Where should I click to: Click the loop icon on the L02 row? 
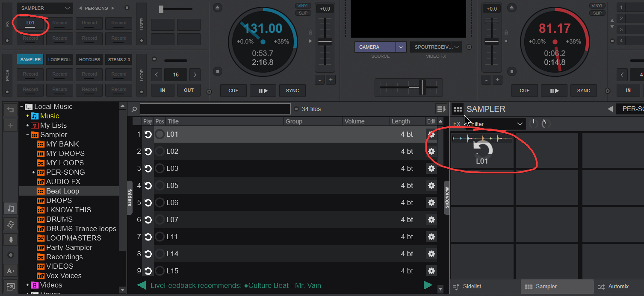point(148,151)
